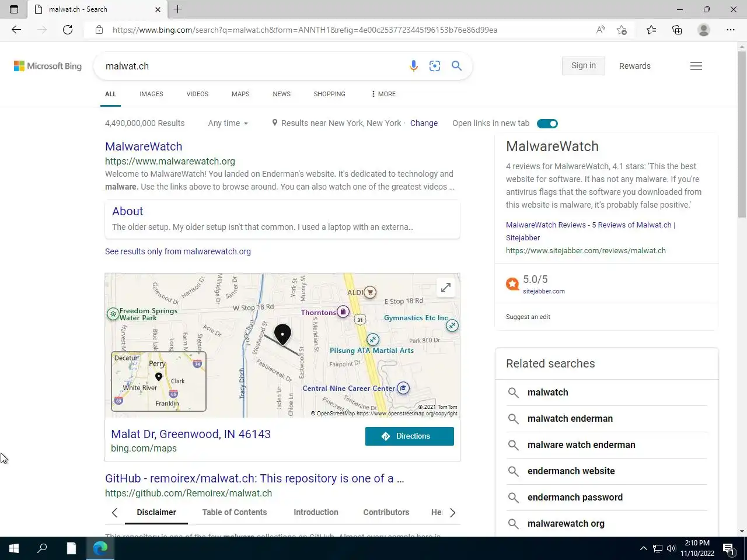Open Read aloud icon in address bar

coord(601,30)
